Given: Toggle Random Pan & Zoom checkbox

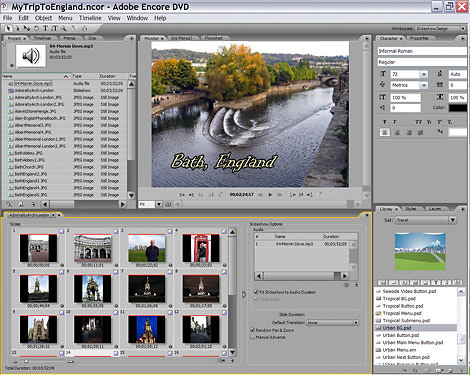Looking at the screenshot, I should click(x=253, y=330).
